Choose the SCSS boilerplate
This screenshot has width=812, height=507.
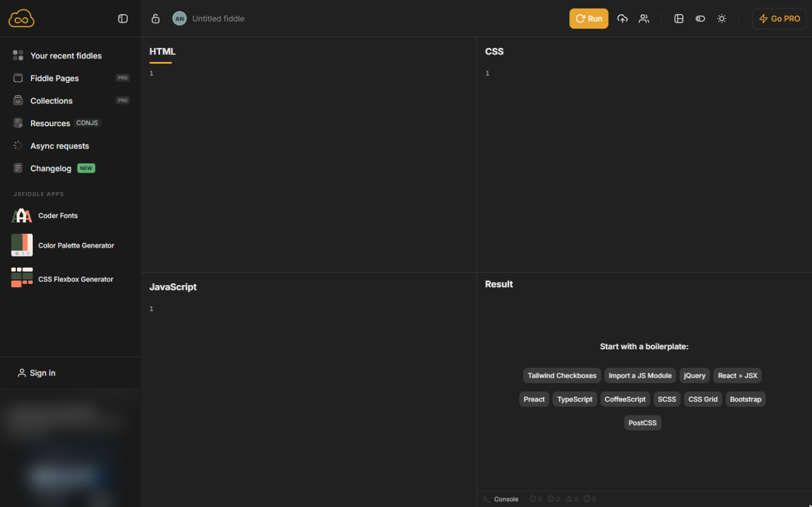click(667, 400)
